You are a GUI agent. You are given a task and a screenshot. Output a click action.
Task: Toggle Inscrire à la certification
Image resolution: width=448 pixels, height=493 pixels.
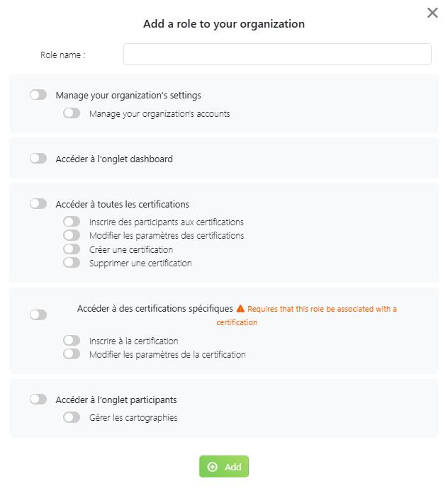(72, 341)
